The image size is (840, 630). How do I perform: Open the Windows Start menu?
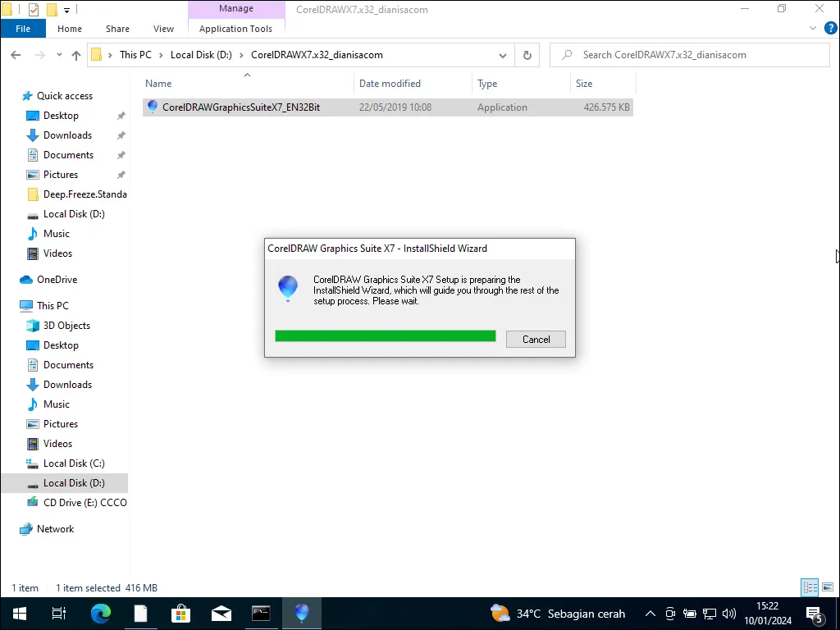pyautogui.click(x=19, y=613)
